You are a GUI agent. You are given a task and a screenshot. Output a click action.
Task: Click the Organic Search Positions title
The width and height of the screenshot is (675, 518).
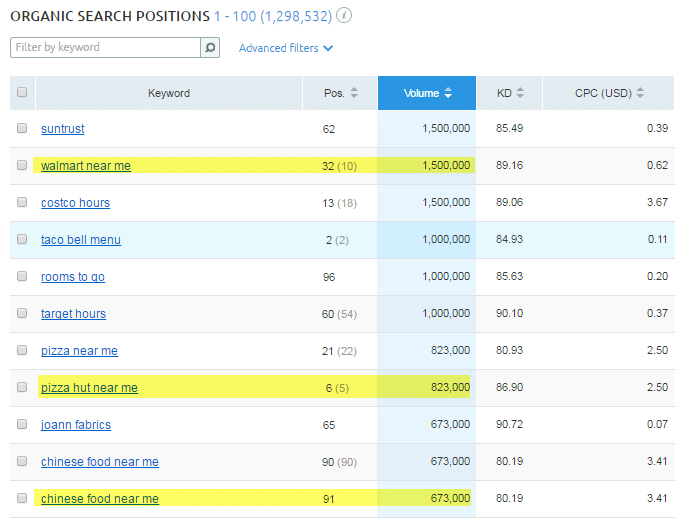tap(110, 16)
